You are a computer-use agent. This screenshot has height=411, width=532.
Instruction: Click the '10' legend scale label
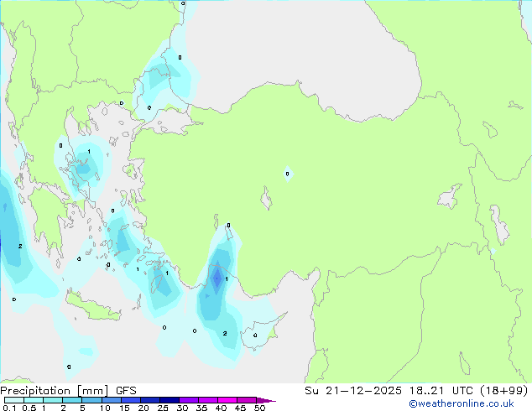pos(105,408)
